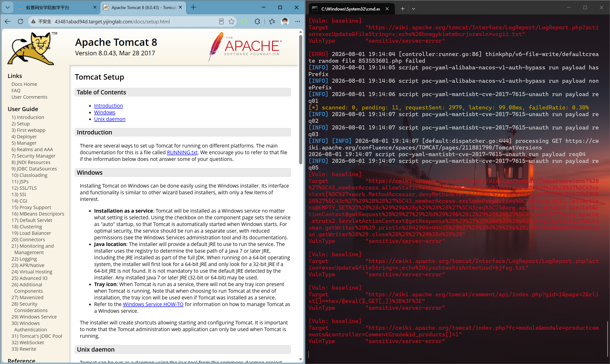Click the Apache Software Foundation logo
Screen dimensions: 610x364
(245, 47)
